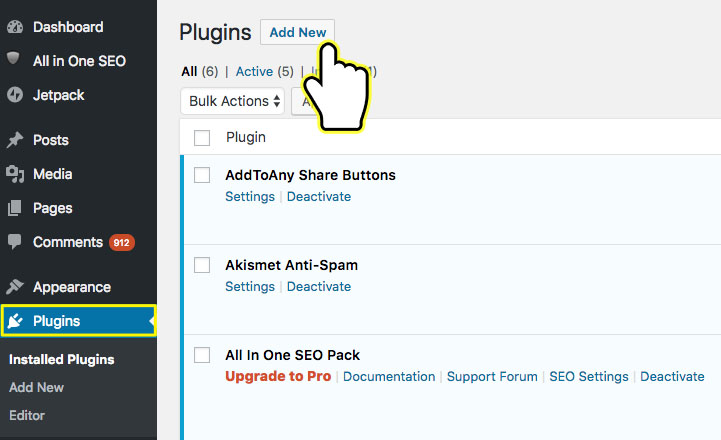Click the Add New button beside Plugins heading

coord(298,32)
